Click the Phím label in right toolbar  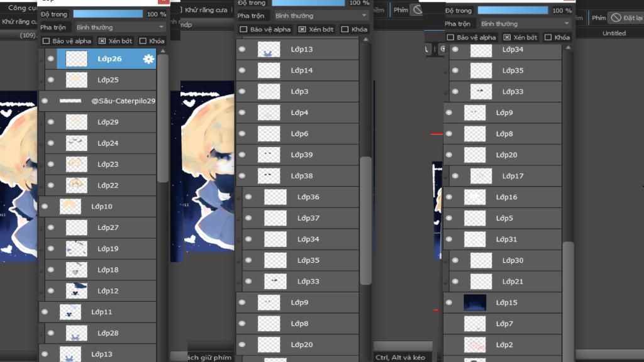[x=599, y=18]
